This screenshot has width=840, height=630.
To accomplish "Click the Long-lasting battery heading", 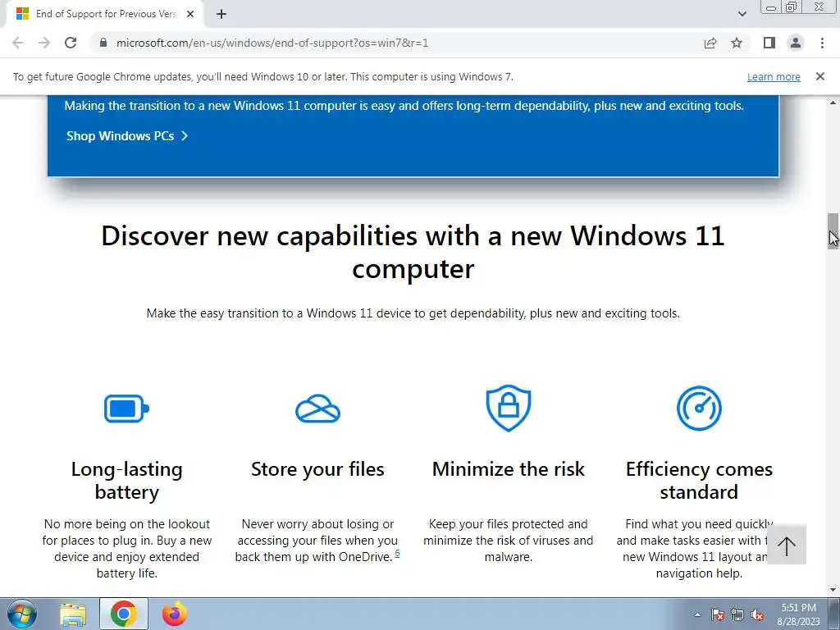I will 127,480.
